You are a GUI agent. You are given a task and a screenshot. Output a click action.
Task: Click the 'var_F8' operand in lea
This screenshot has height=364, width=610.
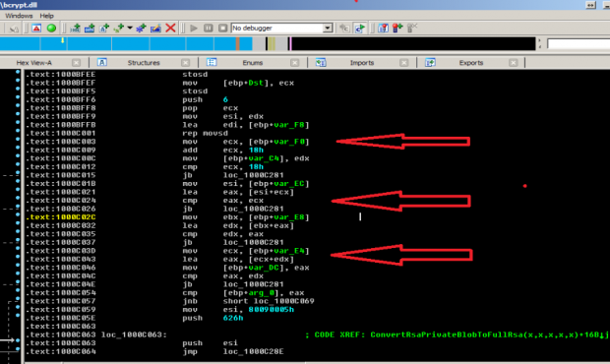[x=289, y=125]
